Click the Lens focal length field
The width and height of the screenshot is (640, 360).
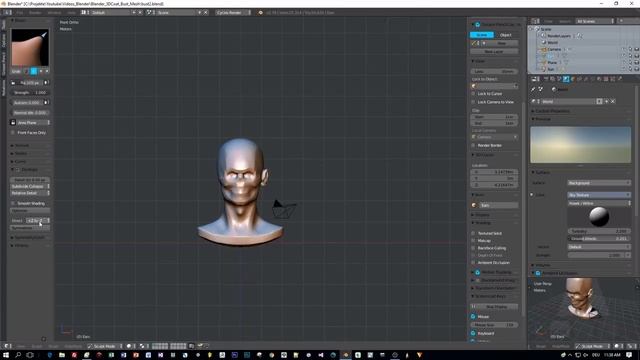click(494, 71)
